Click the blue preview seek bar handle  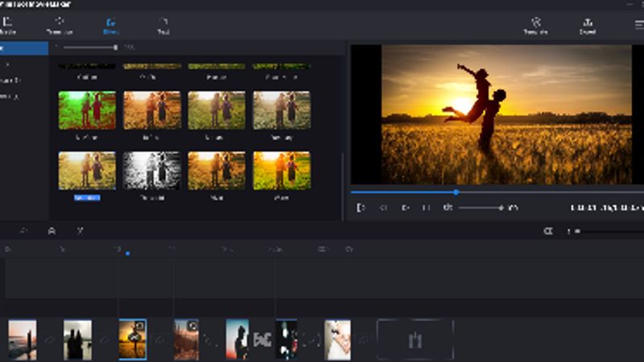[456, 192]
